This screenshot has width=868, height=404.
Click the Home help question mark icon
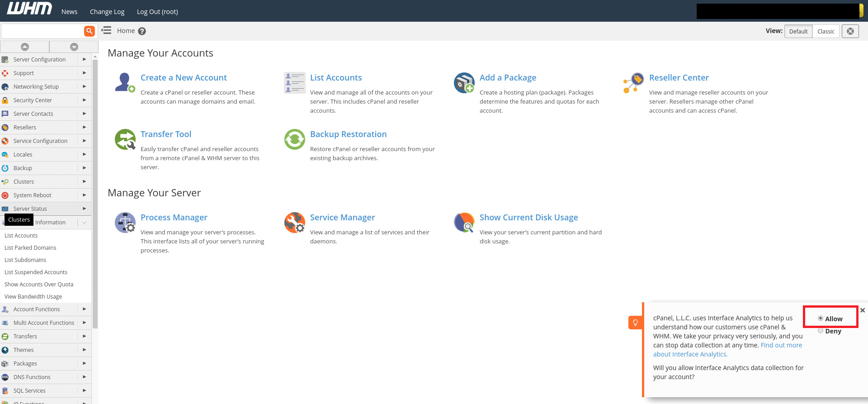pos(142,31)
